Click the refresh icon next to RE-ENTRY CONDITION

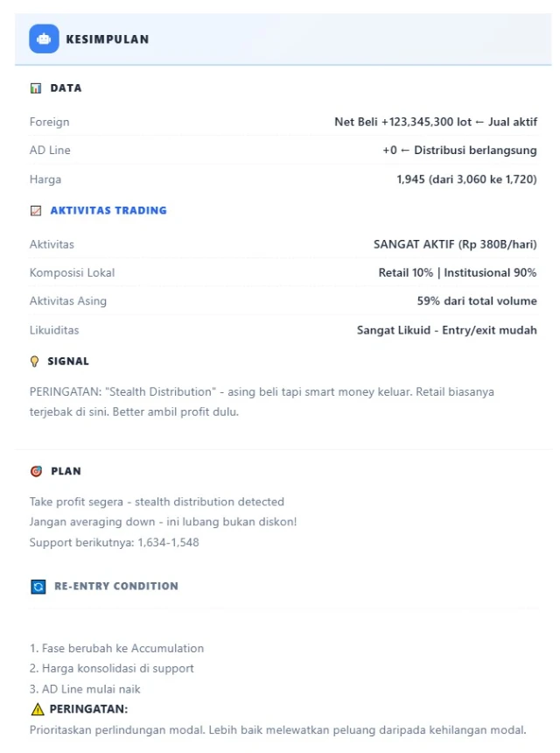coord(38,587)
